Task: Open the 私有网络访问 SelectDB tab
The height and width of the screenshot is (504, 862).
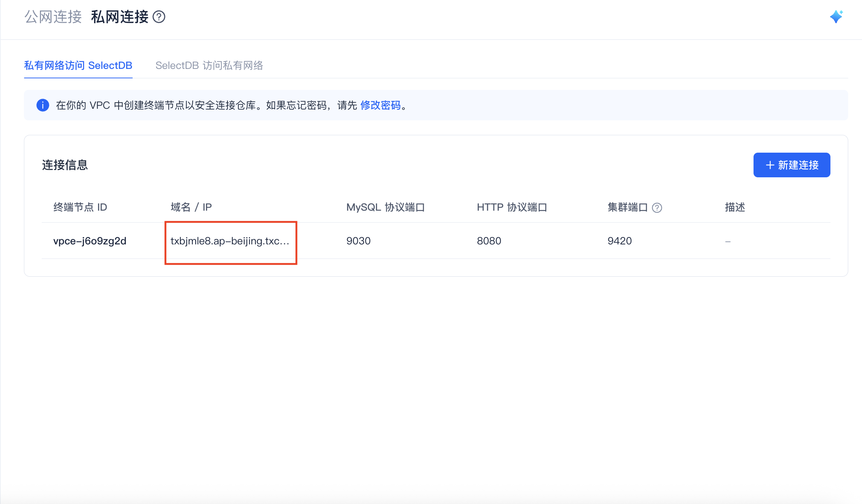Action: click(x=78, y=66)
